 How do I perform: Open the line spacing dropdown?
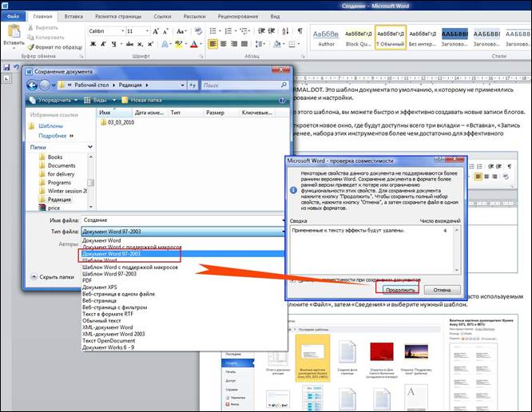[x=260, y=44]
